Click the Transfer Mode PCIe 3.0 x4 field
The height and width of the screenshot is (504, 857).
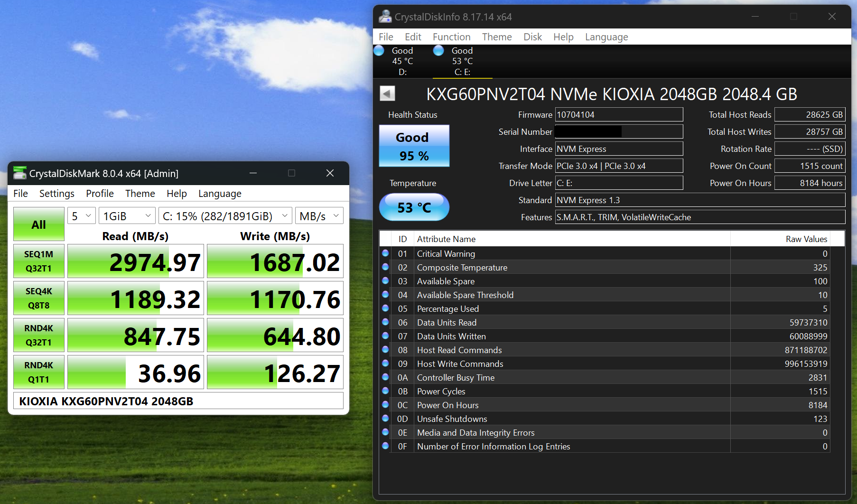pos(619,166)
